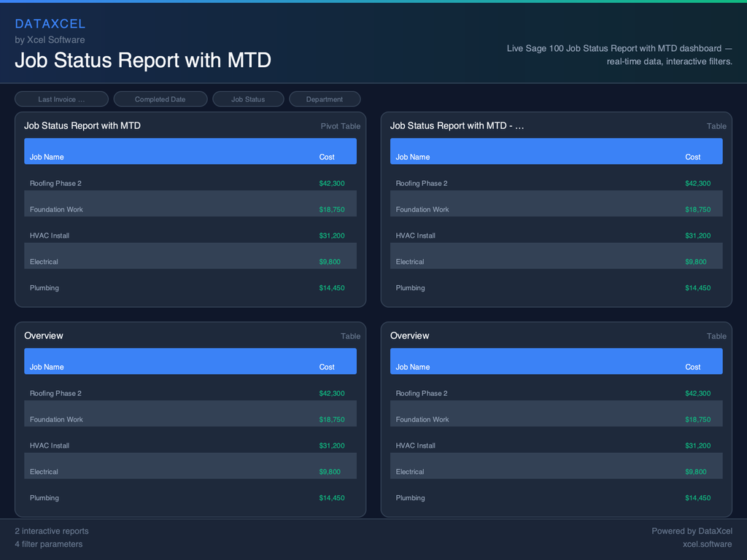Select the Foundation Work row
Viewport: 747px width, 560px height.
[x=58, y=209]
